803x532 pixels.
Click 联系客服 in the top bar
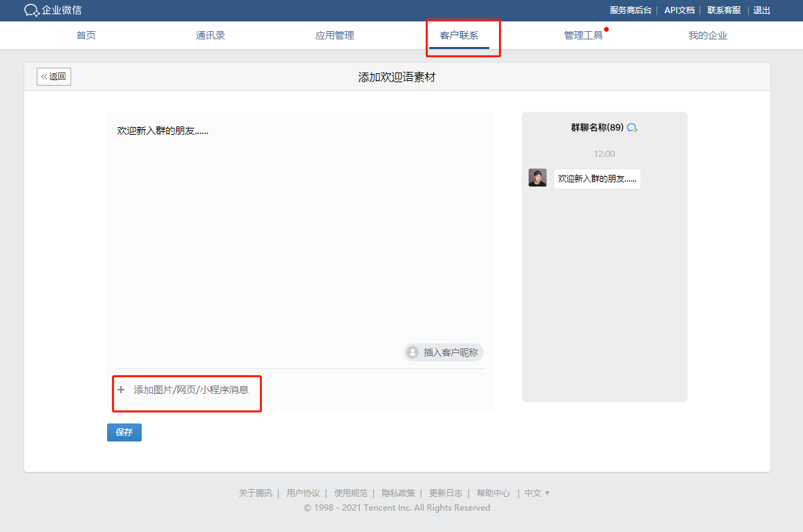point(724,10)
